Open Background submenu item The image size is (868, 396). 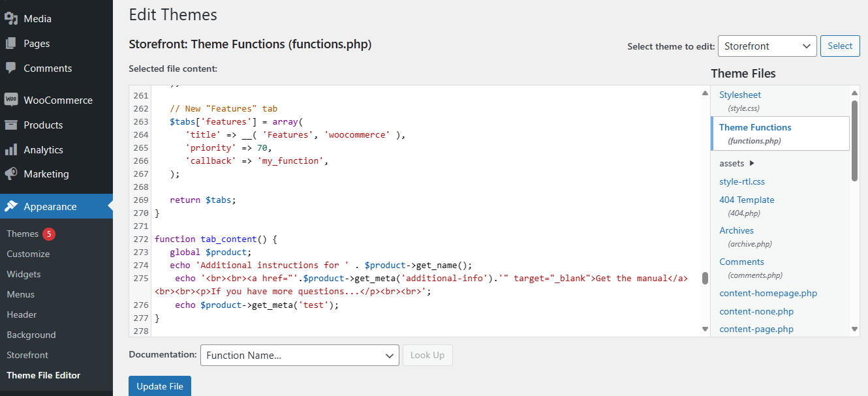point(31,335)
